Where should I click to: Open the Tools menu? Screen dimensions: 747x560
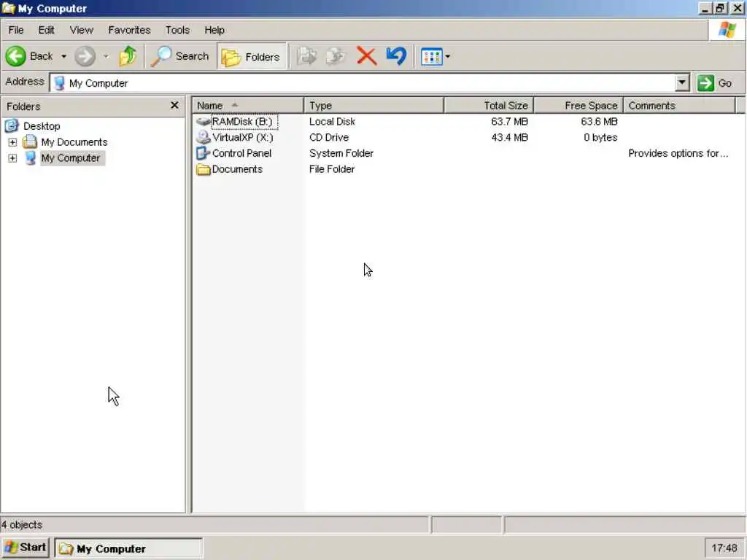(177, 30)
